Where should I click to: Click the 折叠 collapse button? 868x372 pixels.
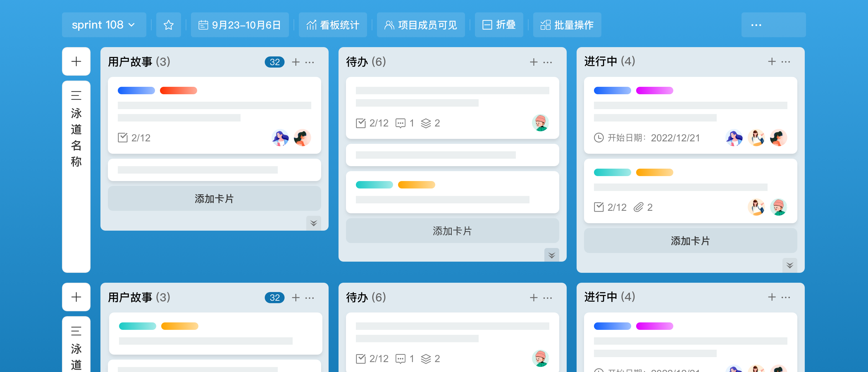(x=499, y=25)
